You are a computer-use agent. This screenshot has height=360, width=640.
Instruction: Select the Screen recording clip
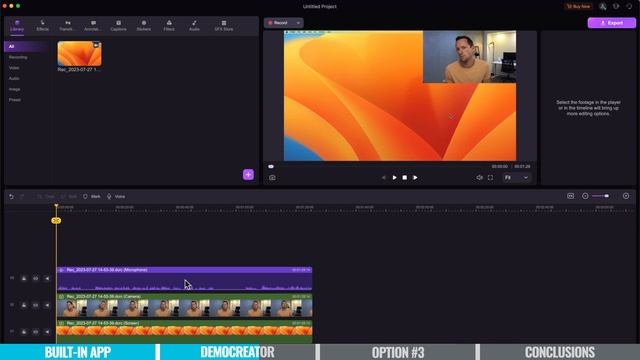point(184,331)
